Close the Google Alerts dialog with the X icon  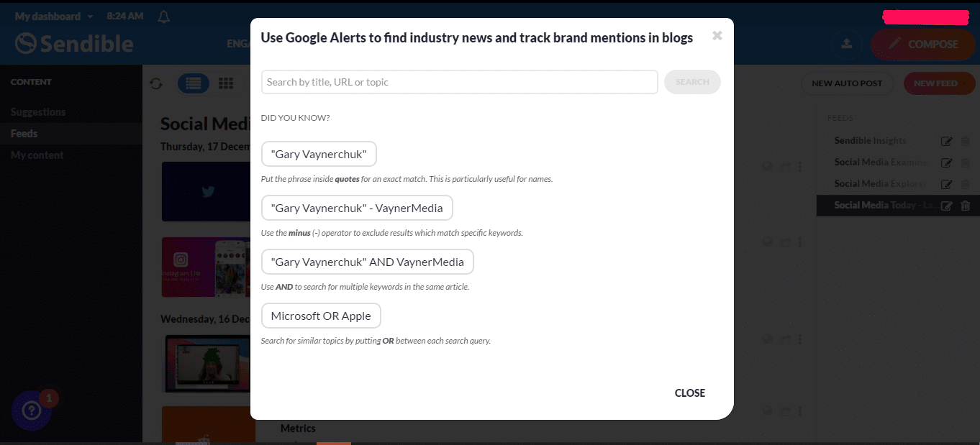(x=717, y=35)
